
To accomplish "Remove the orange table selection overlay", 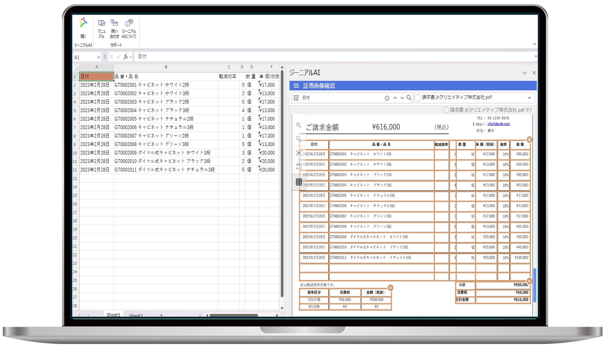I will 529,140.
